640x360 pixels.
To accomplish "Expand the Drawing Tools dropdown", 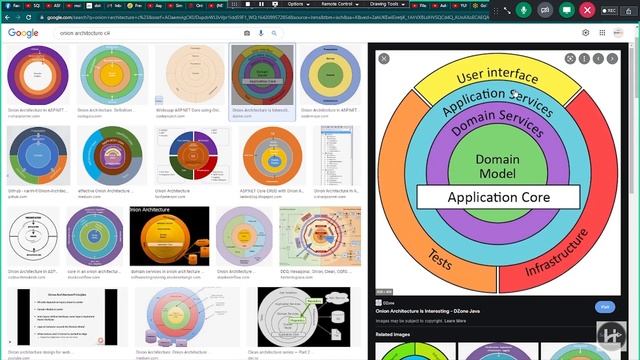I will point(387,4).
